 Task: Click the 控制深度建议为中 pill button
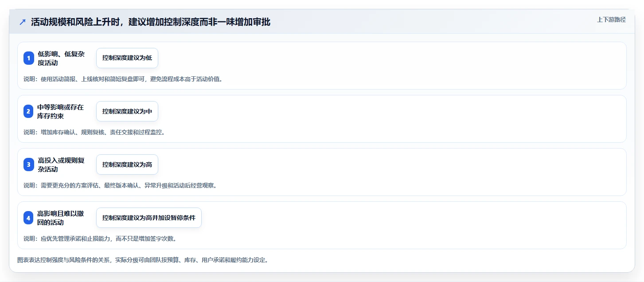coord(127,111)
